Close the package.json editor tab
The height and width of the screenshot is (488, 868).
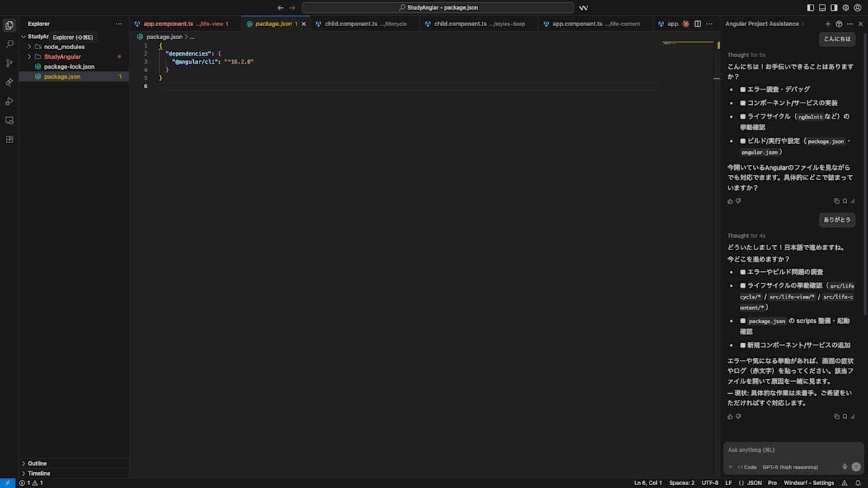coord(304,24)
